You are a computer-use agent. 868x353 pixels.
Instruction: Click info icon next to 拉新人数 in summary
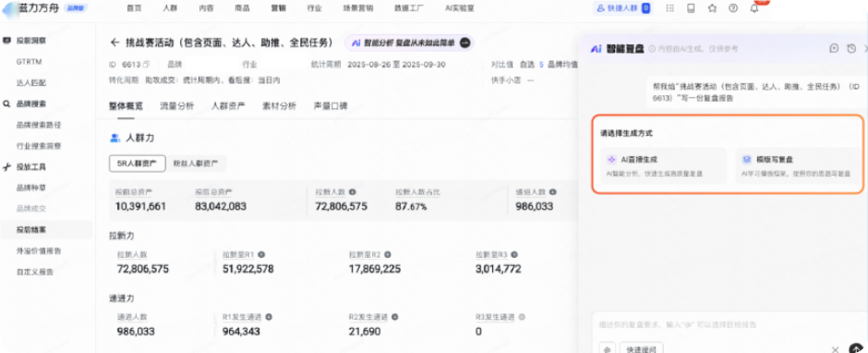[352, 192]
